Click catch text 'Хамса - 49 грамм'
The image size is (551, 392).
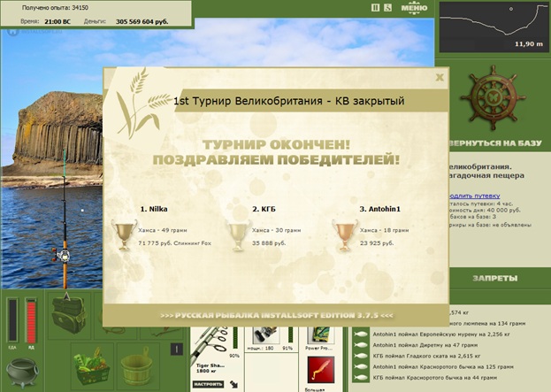click(x=163, y=230)
